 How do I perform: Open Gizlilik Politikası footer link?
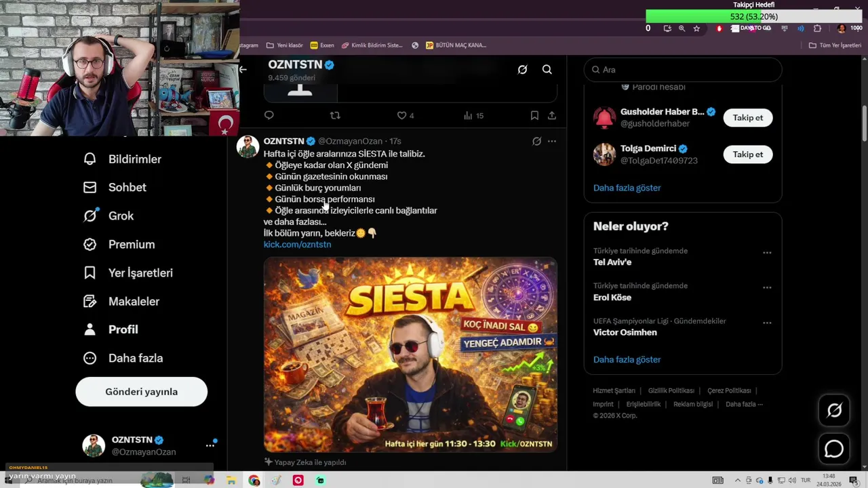click(671, 390)
